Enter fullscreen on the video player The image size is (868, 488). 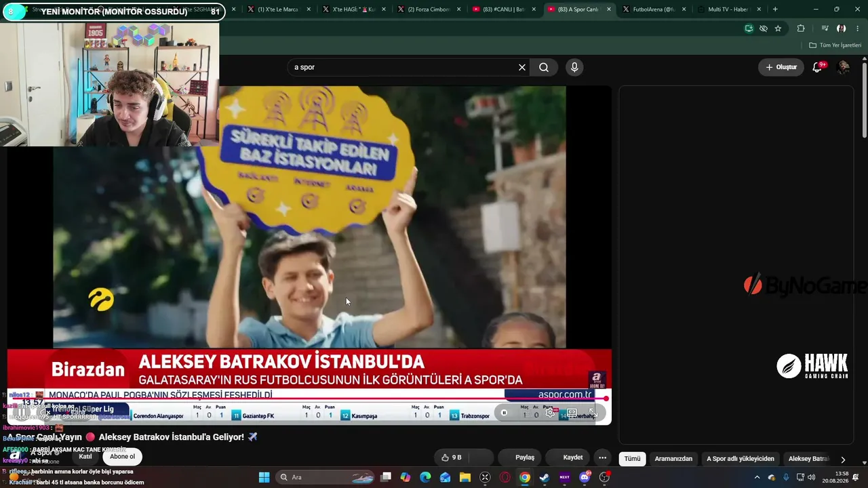(x=593, y=413)
